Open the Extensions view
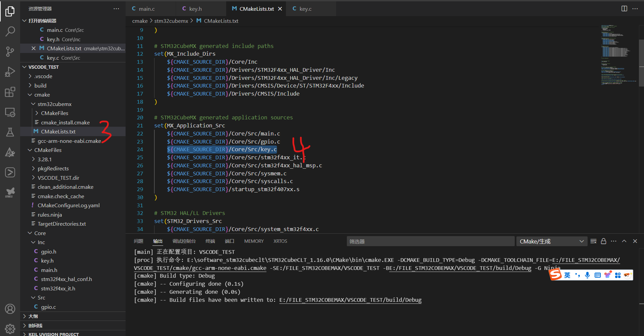644x336 pixels. [10, 92]
